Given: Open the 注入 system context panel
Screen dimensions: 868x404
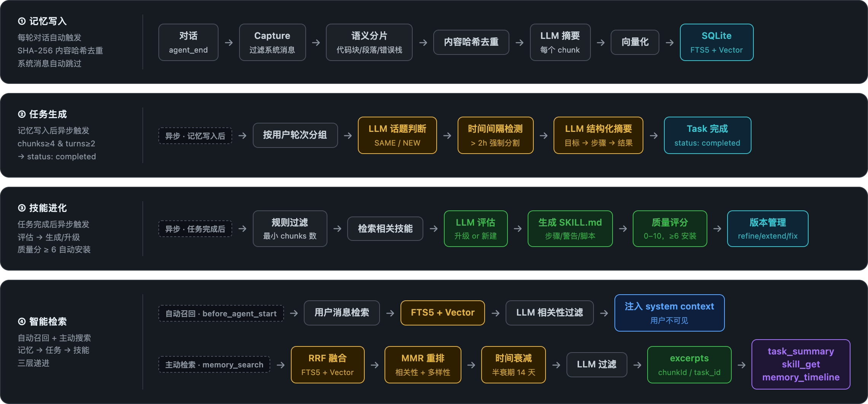Looking at the screenshot, I should [669, 313].
